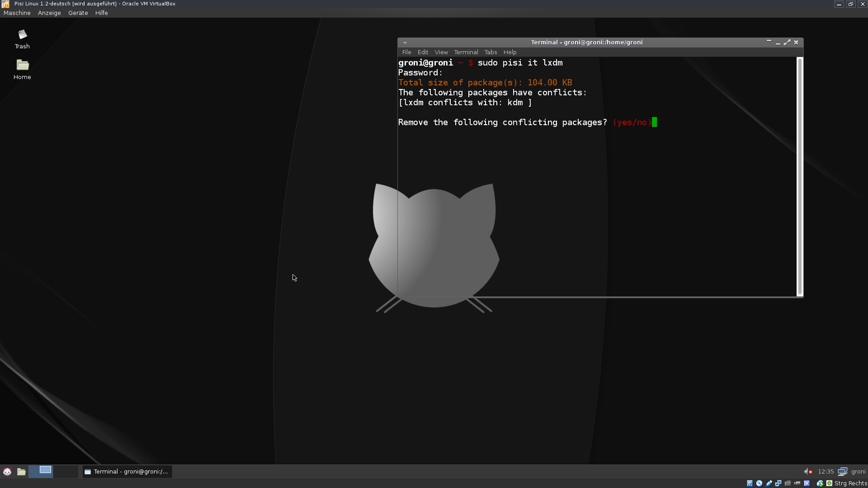Click the VirtualBox USB devices indicator
The image size is (868, 488).
[x=769, y=483]
